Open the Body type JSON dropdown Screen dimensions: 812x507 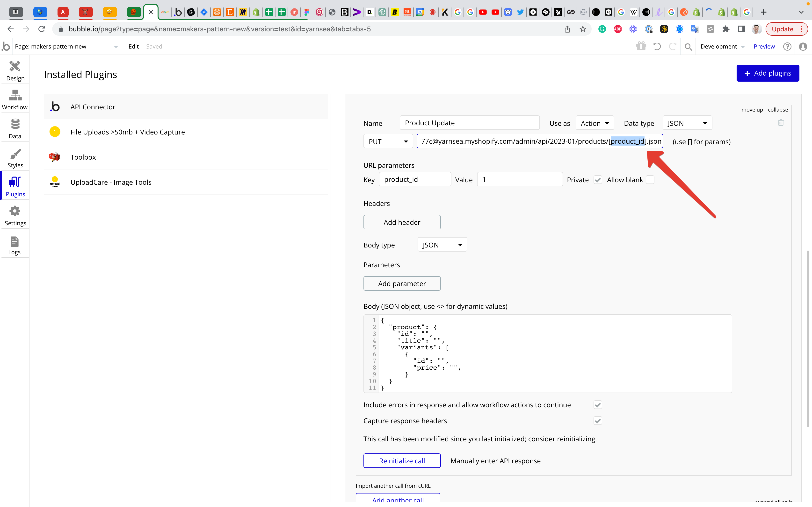pyautogui.click(x=442, y=245)
